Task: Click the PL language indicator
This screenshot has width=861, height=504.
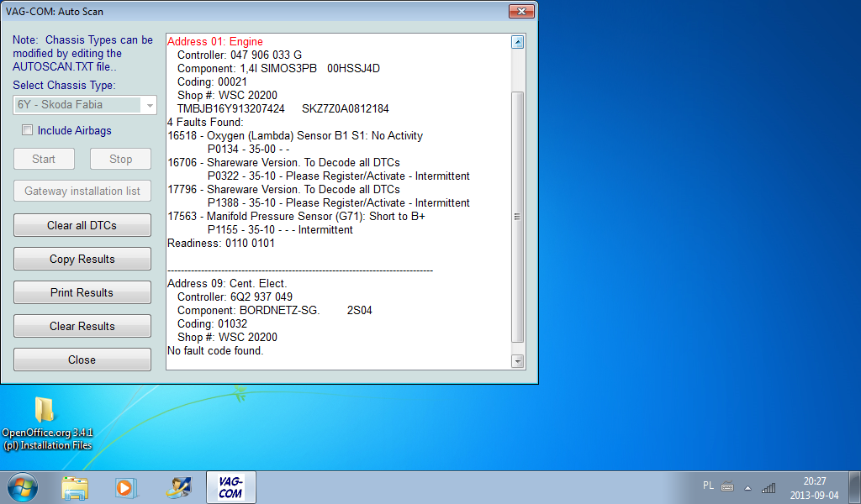Action: click(708, 486)
